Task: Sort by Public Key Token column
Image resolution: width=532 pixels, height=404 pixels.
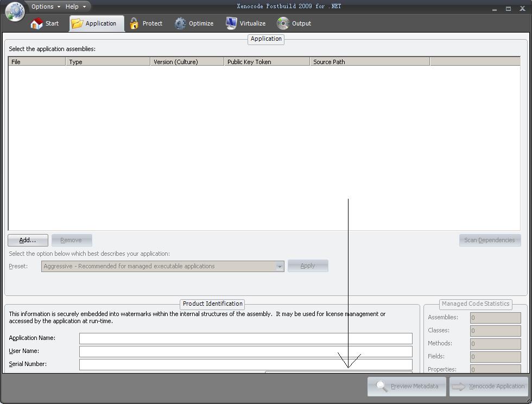Action: (x=267, y=62)
